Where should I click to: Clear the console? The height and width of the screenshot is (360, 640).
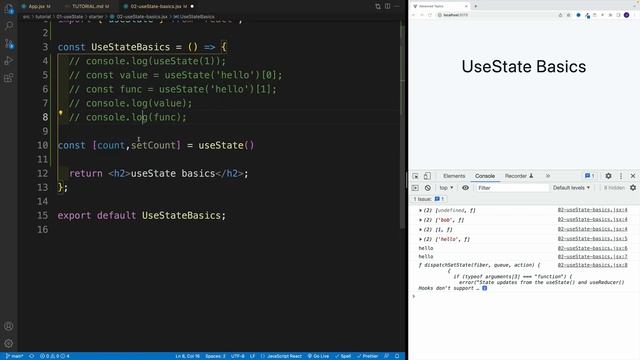point(427,188)
